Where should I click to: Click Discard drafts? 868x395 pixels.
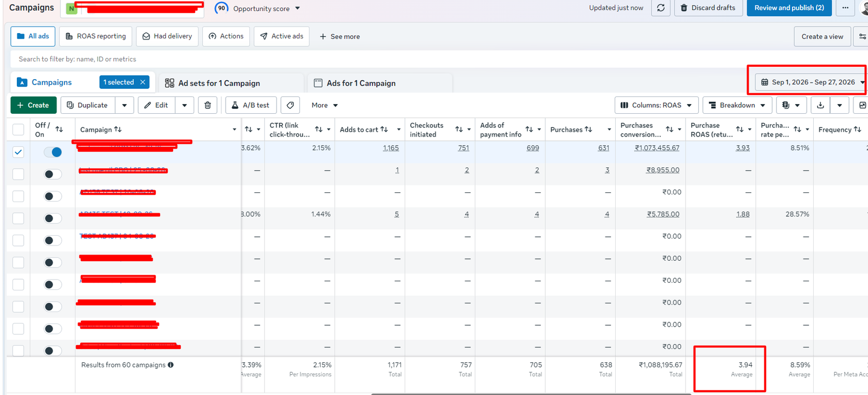[x=708, y=8]
